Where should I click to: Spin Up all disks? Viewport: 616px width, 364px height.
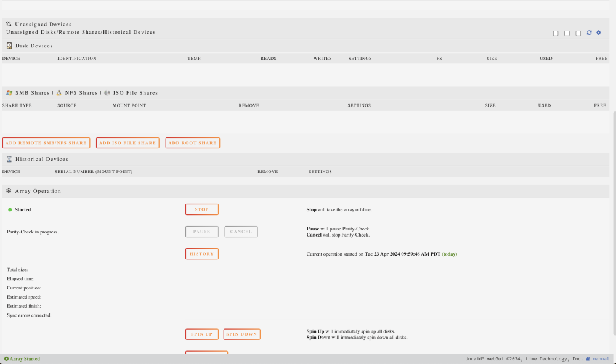(202, 334)
